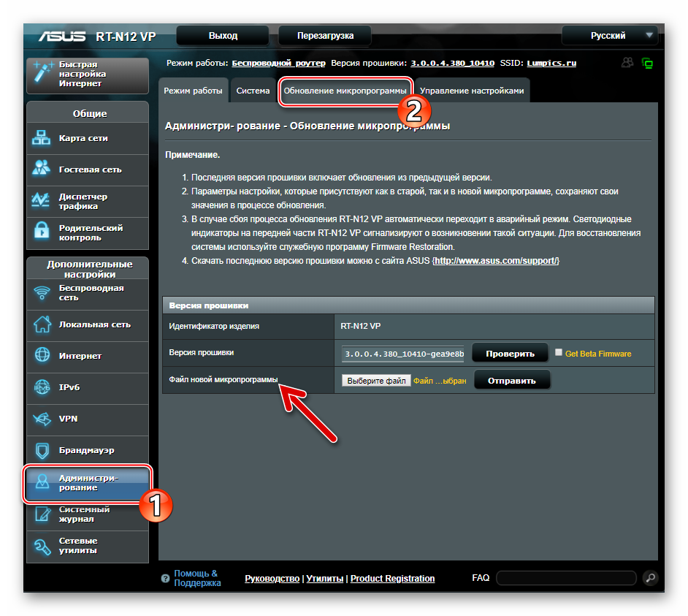Screen dimensions: 688x616
Task: Open the Network Map (Карта сети) icon
Action: pos(41,138)
